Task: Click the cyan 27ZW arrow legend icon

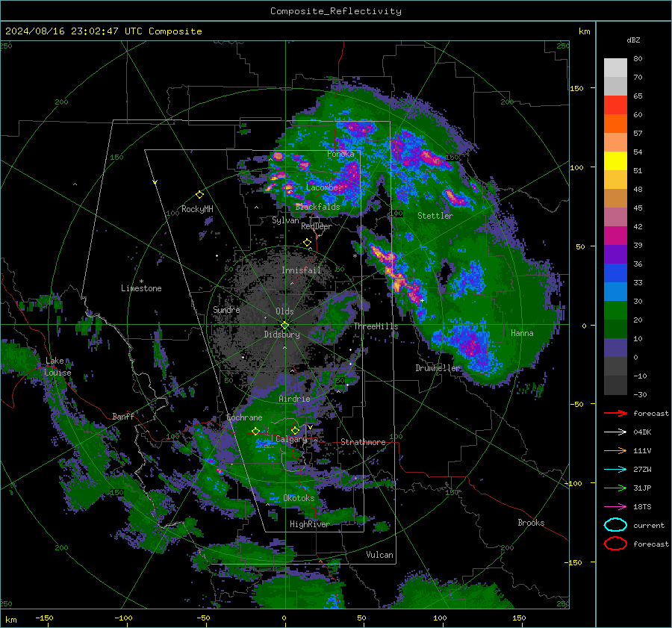Action: pyautogui.click(x=615, y=470)
